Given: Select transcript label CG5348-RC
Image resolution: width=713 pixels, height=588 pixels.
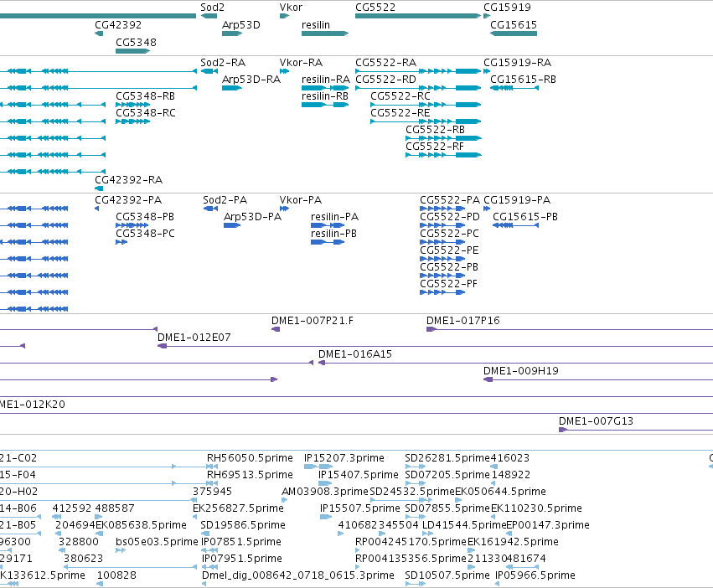Looking at the screenshot, I should coord(146,113).
